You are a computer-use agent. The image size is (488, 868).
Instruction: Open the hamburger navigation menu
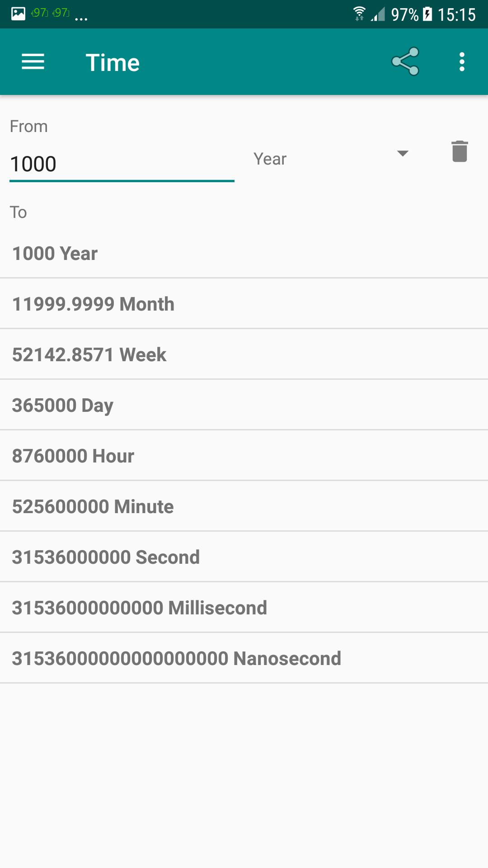[x=33, y=62]
